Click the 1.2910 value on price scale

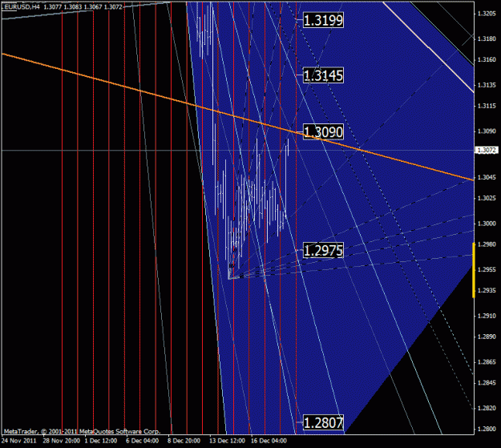pyautogui.click(x=487, y=316)
